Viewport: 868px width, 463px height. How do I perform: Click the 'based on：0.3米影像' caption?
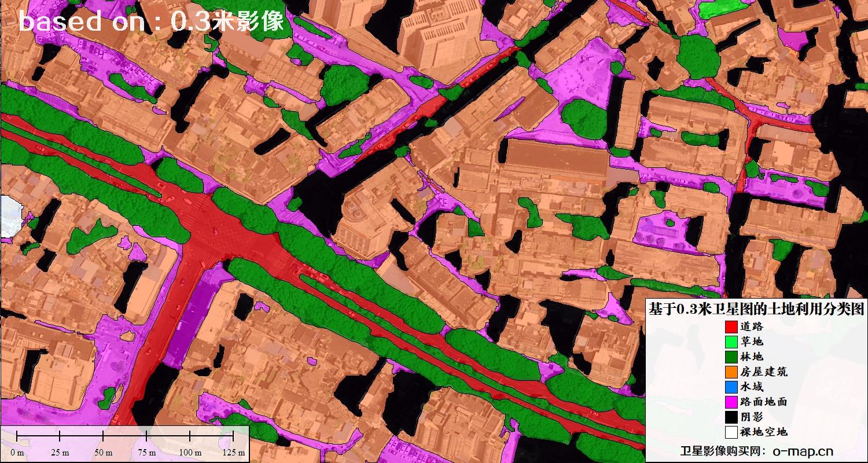(151, 22)
